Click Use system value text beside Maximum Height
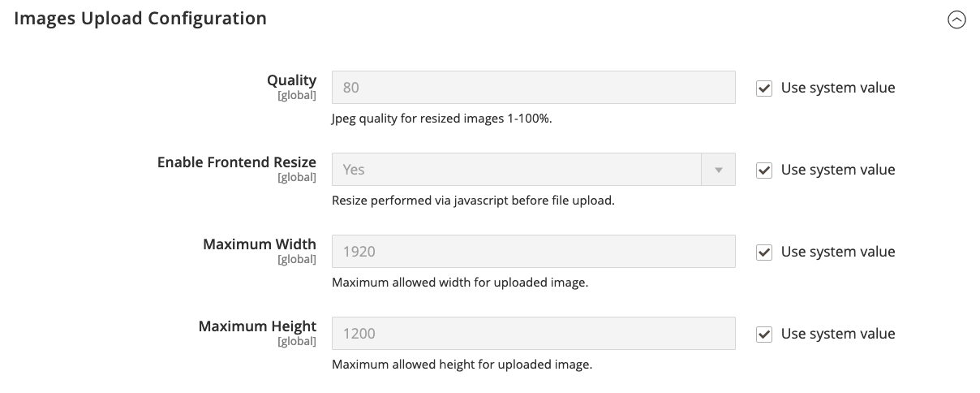Screen dimensions: 980x393 [837, 334]
